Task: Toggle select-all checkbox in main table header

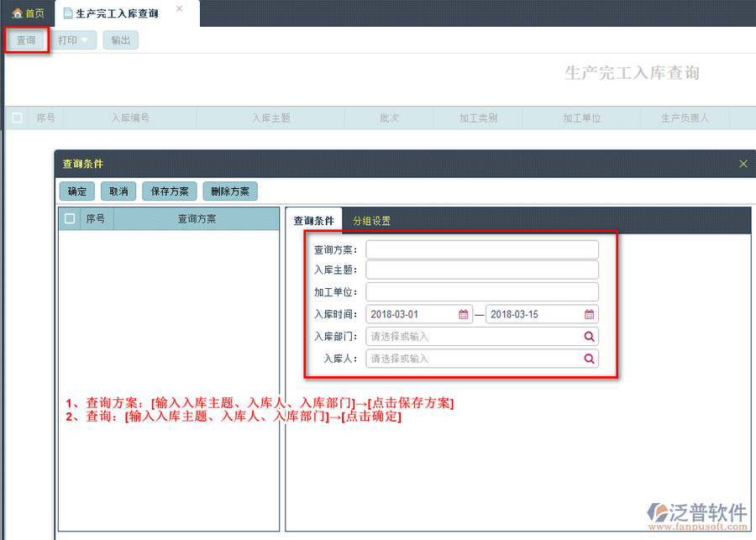Action: [x=18, y=118]
